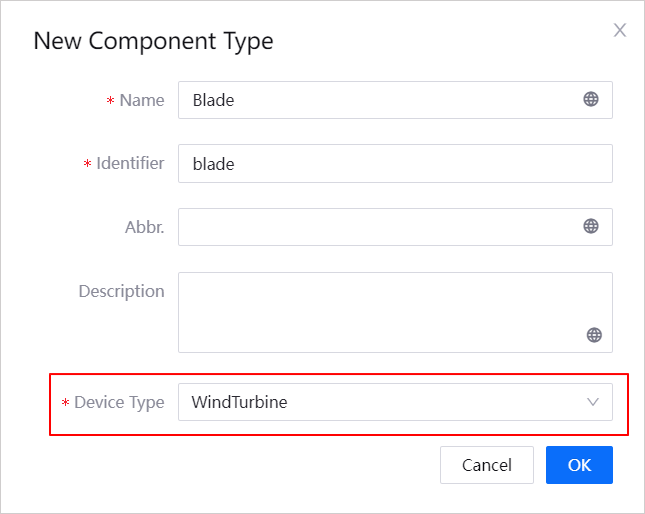Click the Description label
Screen dimensions: 645x514
point(121,291)
